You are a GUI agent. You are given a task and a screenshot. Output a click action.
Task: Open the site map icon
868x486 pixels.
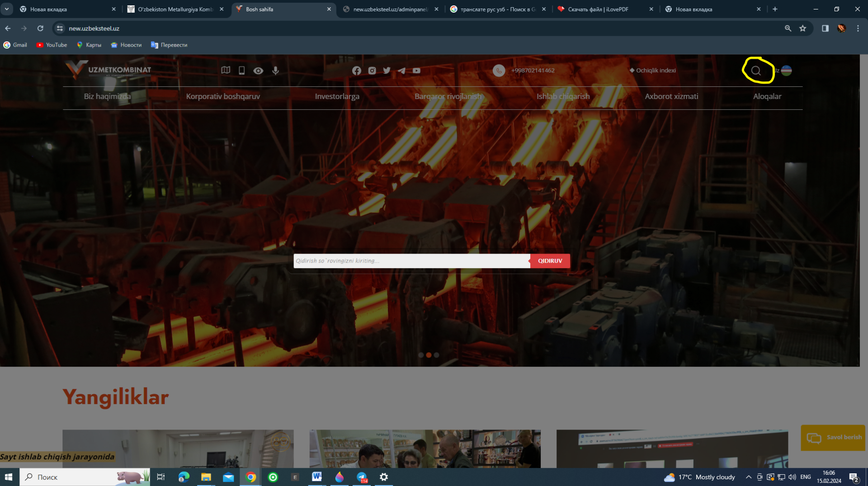(226, 70)
